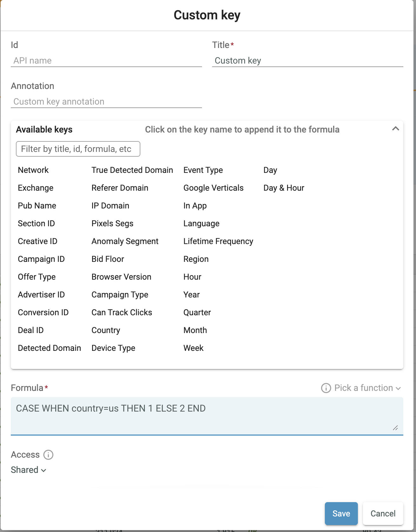Choose the Campaign ID key
This screenshot has height=532, width=416.
click(41, 259)
